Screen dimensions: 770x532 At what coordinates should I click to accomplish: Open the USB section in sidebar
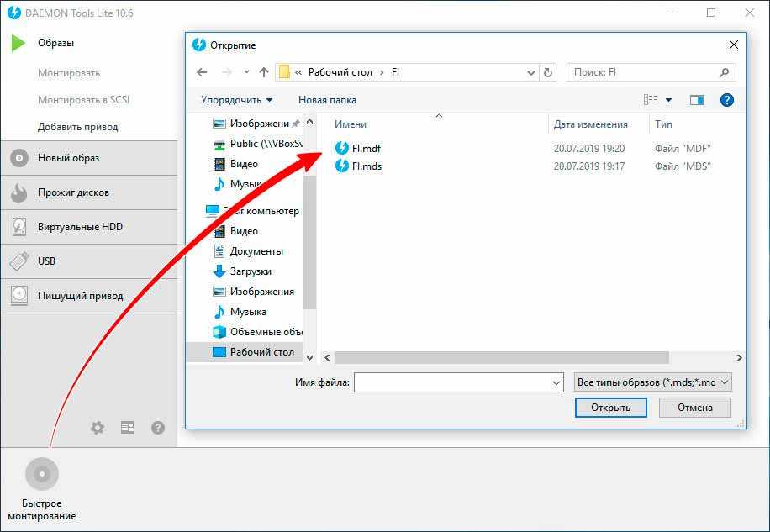click(46, 261)
